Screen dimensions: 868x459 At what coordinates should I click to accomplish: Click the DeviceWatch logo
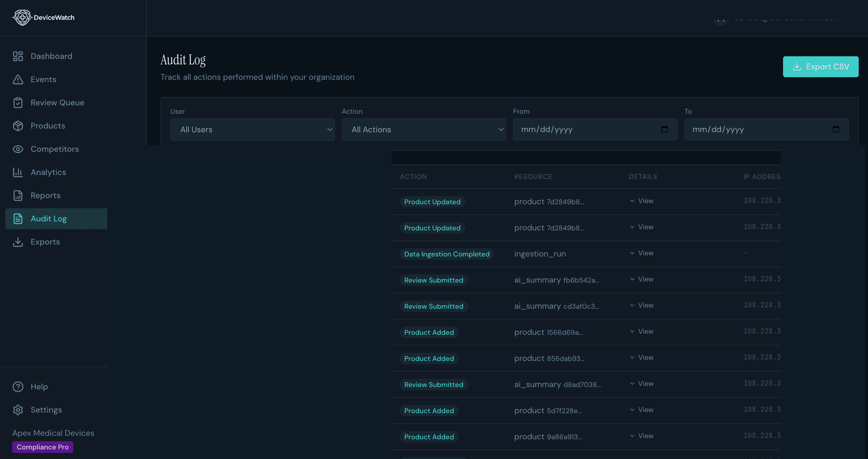43,17
